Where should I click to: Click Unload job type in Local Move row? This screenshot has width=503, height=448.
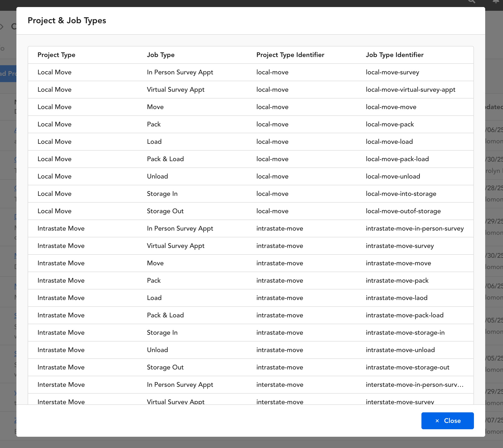coord(157,176)
